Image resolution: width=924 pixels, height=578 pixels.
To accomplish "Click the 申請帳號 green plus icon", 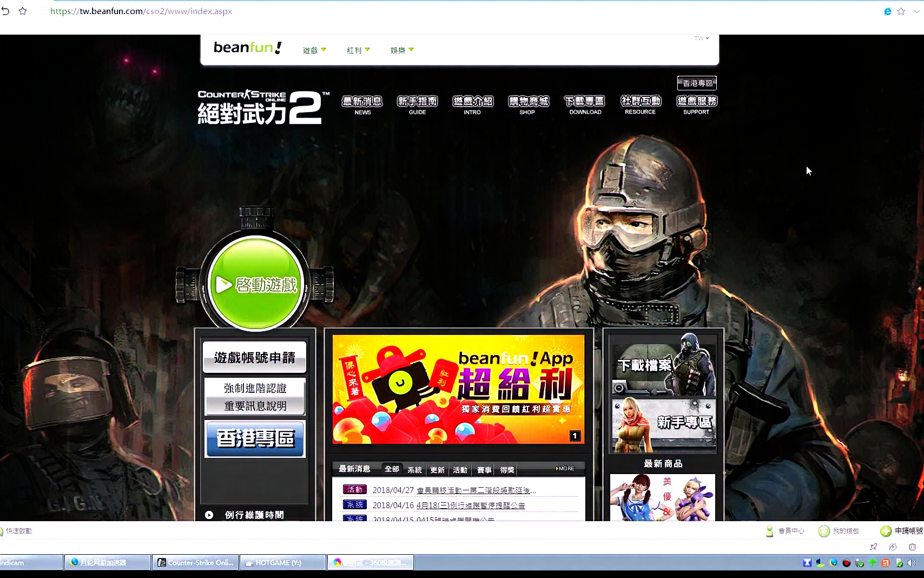I will [x=886, y=531].
